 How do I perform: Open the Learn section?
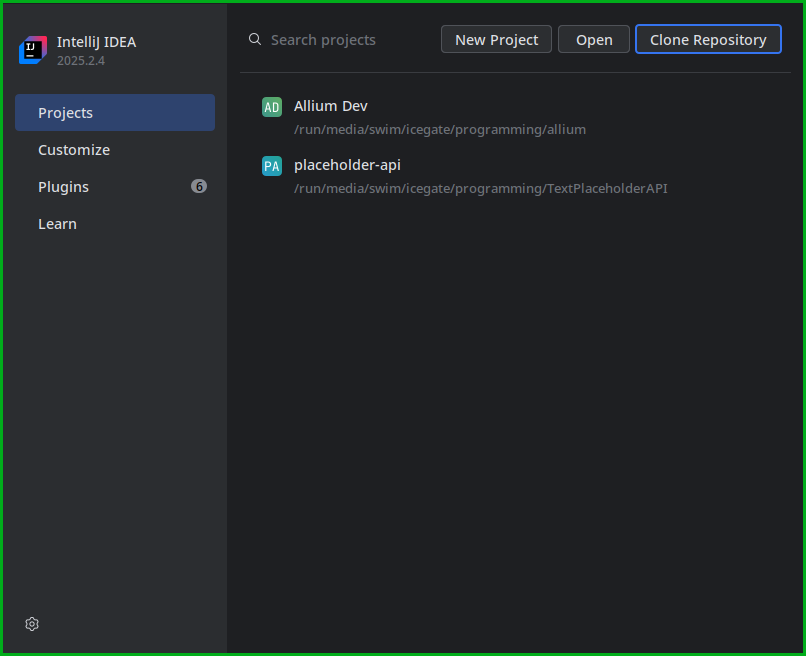coord(57,223)
